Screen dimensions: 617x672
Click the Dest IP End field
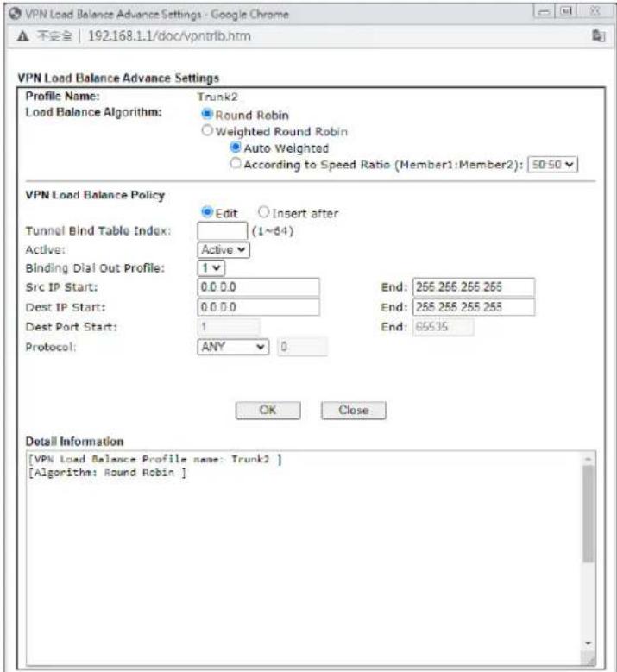click(474, 307)
